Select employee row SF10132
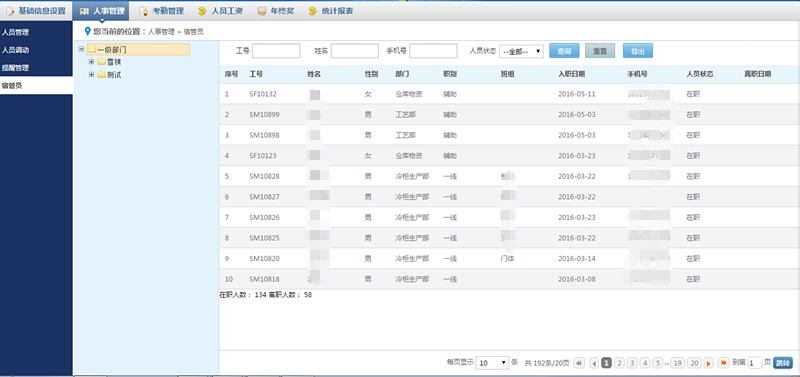This screenshot has width=800, height=377. click(x=509, y=94)
